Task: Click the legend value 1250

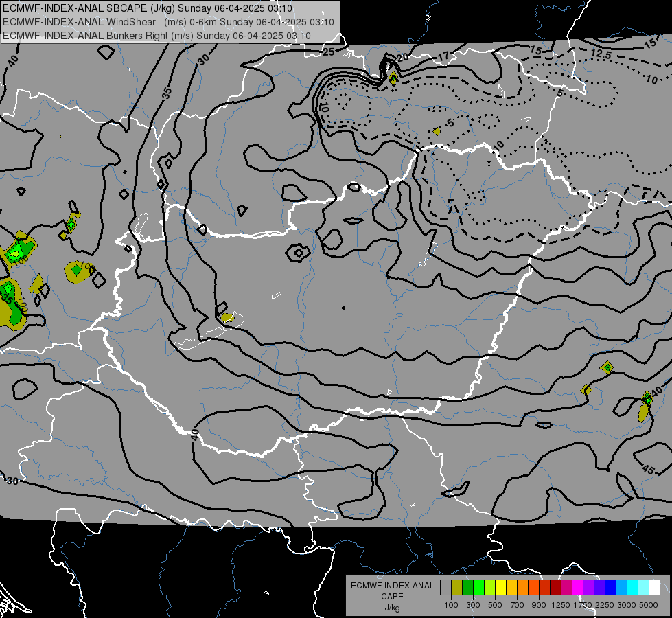Action: click(x=561, y=605)
